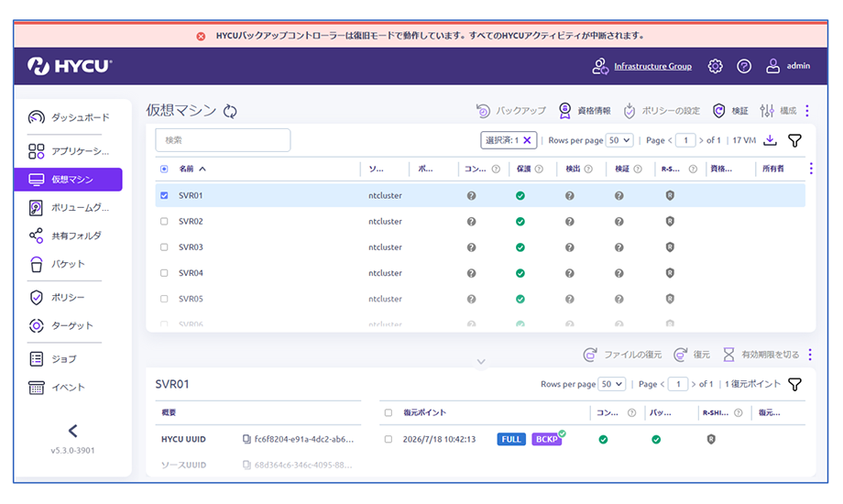The width and height of the screenshot is (843, 504).
Task: Open column options menu in VM table header
Action: tap(811, 169)
